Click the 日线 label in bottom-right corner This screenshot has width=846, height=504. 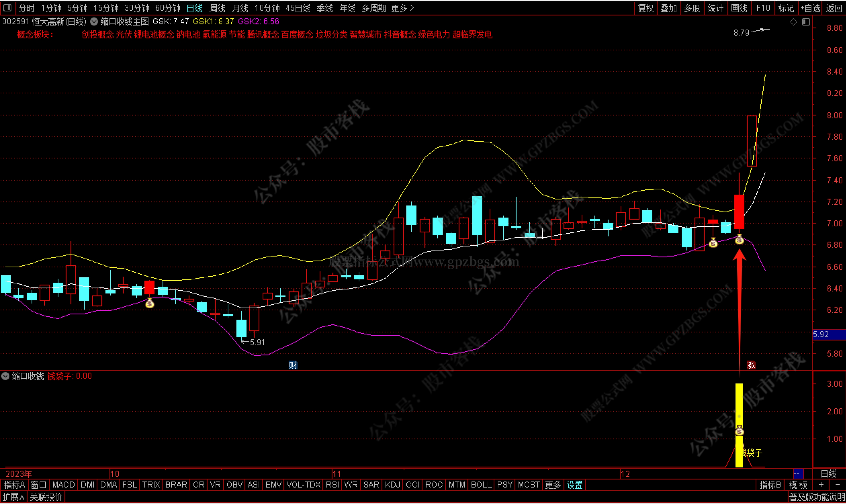(x=828, y=474)
